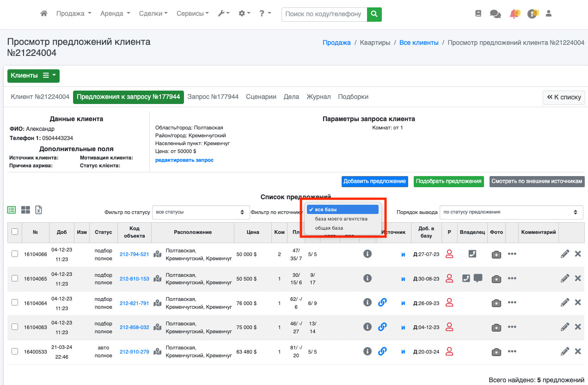The width and height of the screenshot is (588, 385).
Task: Select "база моего агентства" option in list
Action: (341, 219)
